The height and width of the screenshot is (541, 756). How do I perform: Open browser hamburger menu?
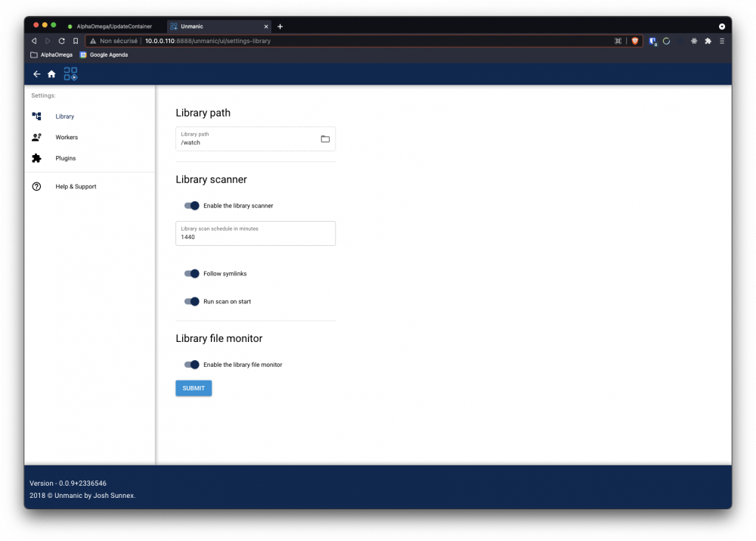coord(722,41)
